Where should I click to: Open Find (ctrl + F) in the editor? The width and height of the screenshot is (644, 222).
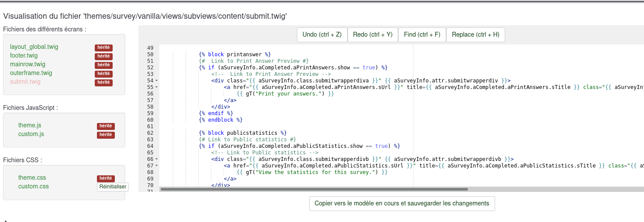click(x=422, y=35)
